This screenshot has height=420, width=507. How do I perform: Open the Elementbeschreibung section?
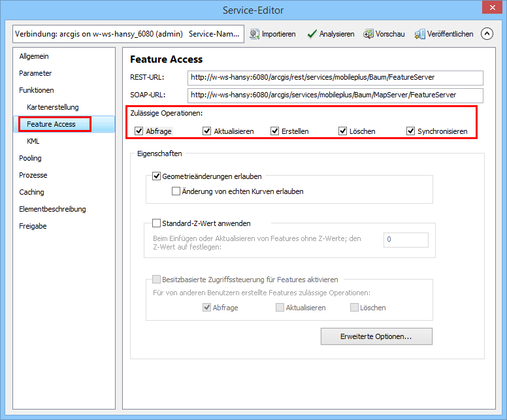(x=52, y=209)
